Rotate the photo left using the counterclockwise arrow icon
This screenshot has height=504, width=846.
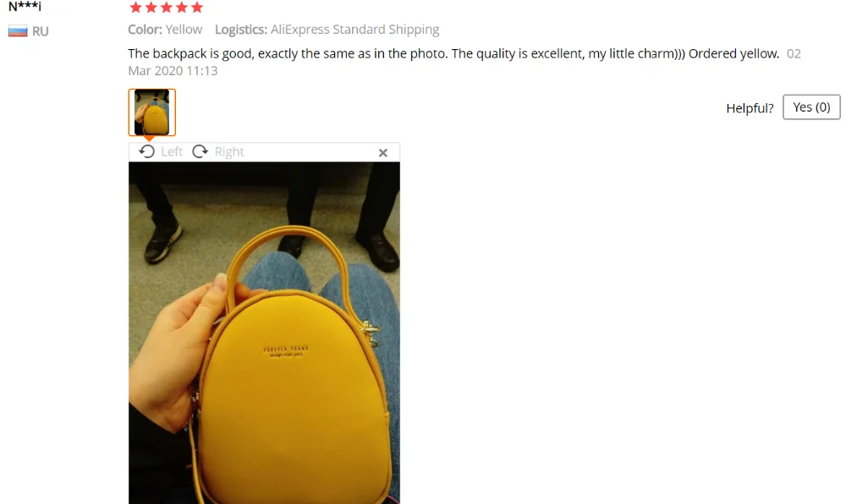[x=146, y=151]
